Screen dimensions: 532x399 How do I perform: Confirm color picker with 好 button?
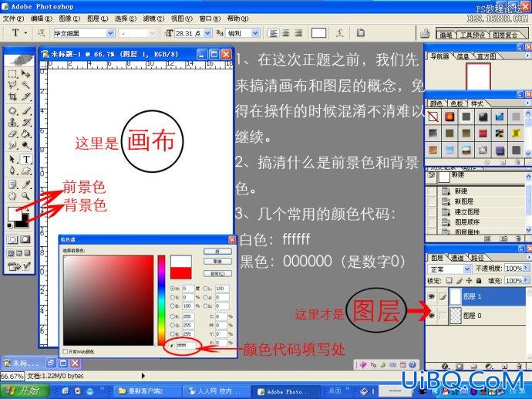click(217, 252)
